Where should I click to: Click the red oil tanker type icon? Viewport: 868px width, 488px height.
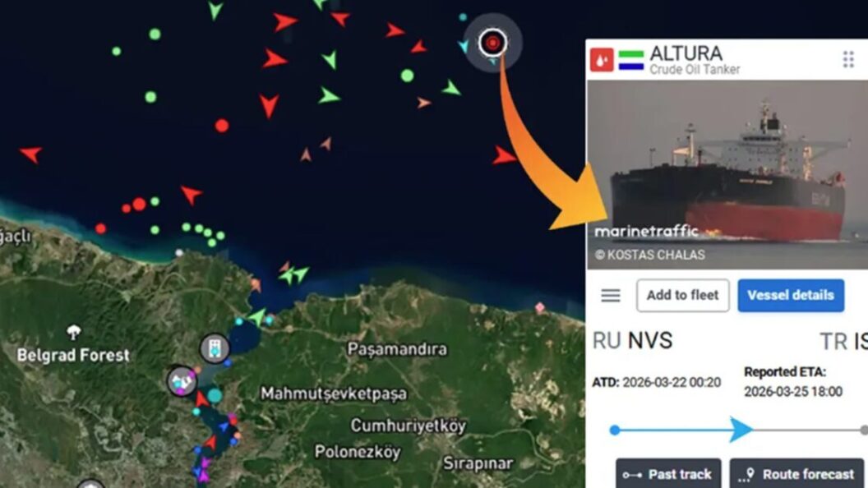pos(602,60)
